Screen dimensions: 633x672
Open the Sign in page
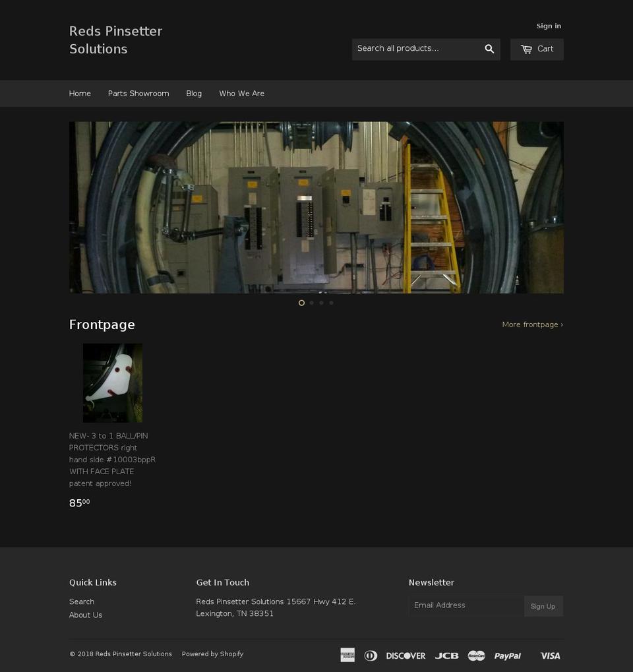(x=548, y=26)
